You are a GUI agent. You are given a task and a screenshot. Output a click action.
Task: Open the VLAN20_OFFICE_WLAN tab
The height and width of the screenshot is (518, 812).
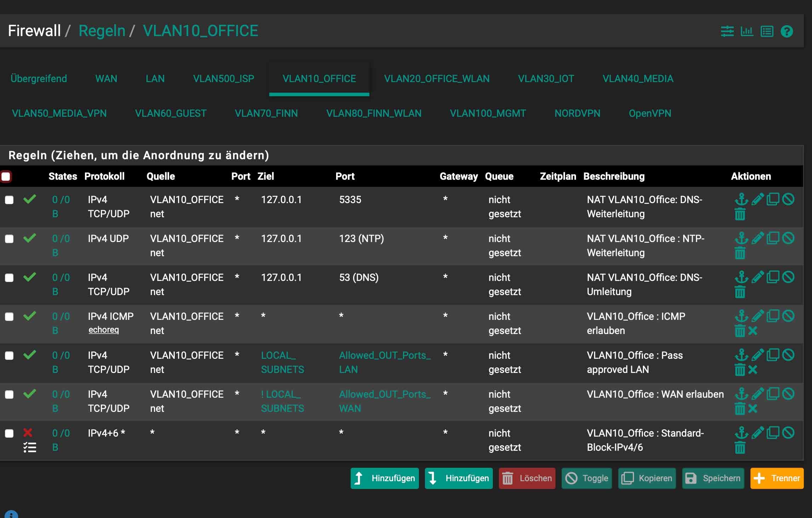click(437, 79)
